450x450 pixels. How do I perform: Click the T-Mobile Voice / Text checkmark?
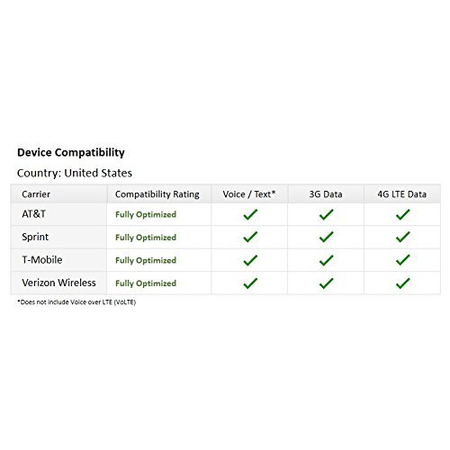coord(250,260)
